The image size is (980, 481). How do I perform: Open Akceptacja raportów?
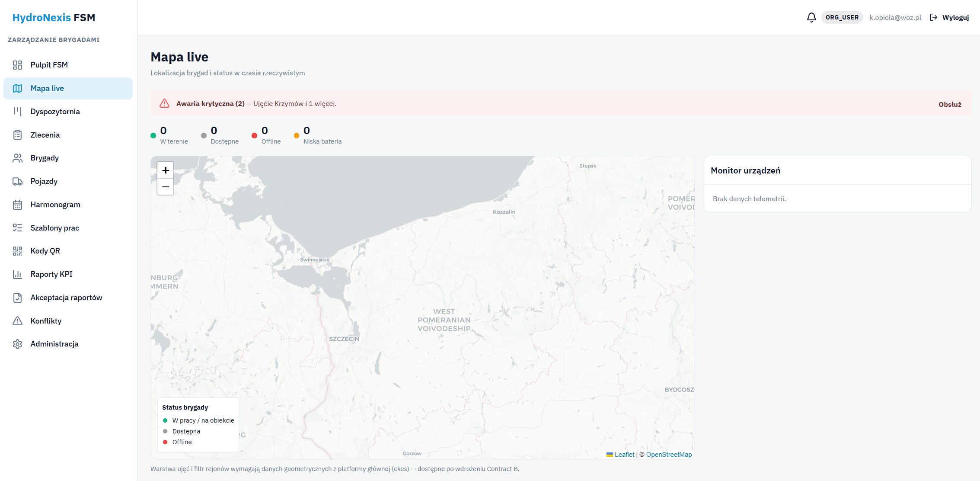pyautogui.click(x=68, y=298)
